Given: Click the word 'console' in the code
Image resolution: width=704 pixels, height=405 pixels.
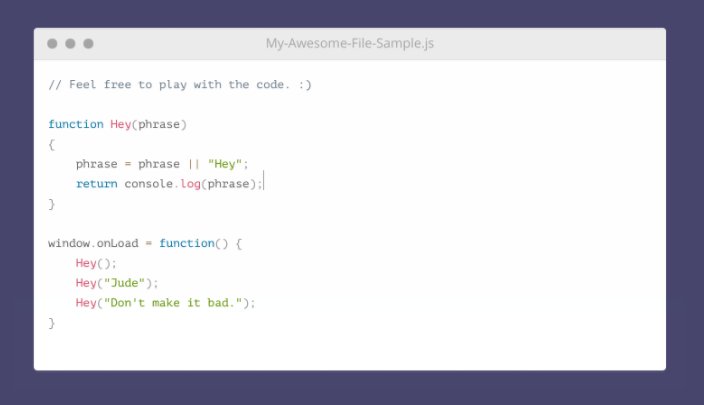Looking at the screenshot, I should click(x=149, y=184).
